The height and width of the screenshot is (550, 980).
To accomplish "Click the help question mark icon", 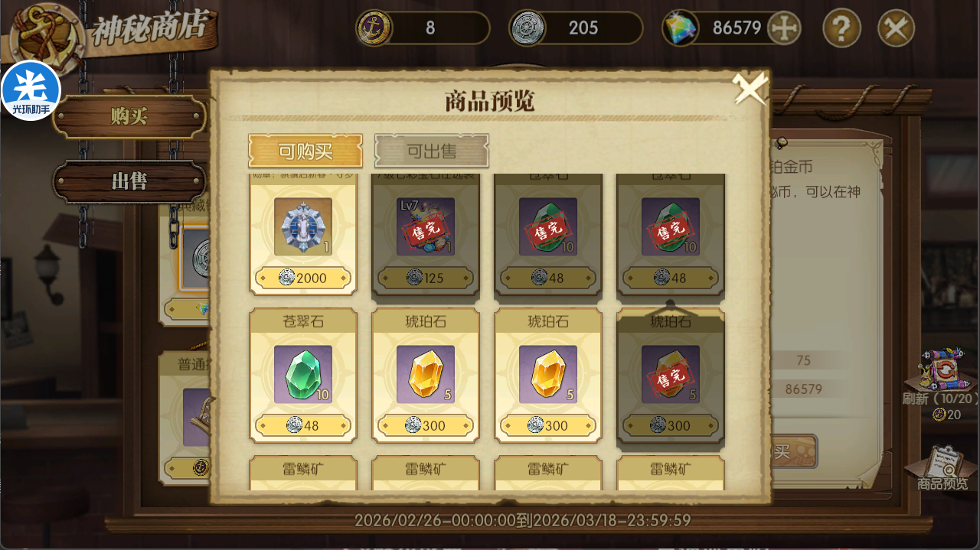I will tap(841, 28).
